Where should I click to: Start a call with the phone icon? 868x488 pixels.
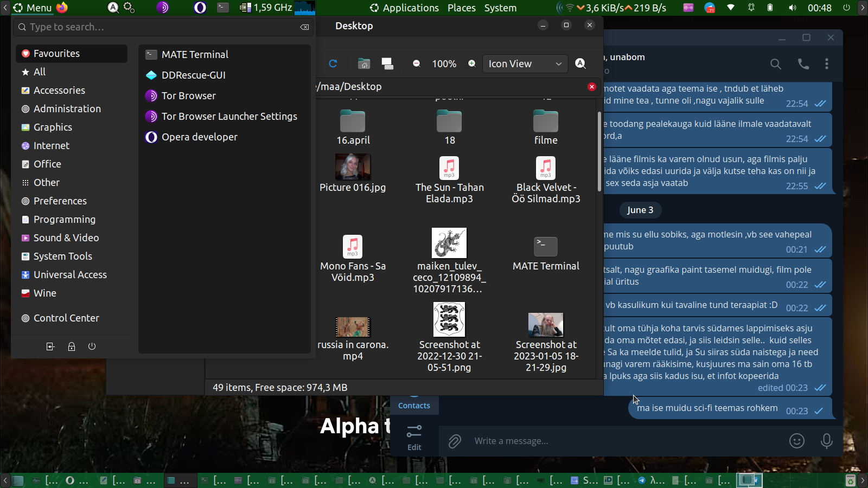click(x=803, y=64)
